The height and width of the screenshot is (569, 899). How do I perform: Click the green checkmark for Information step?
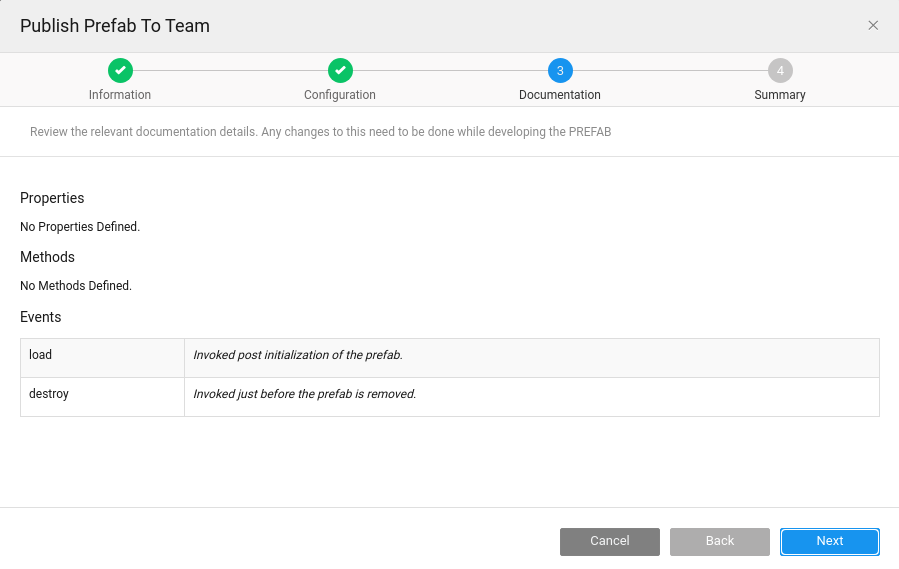tap(120, 70)
